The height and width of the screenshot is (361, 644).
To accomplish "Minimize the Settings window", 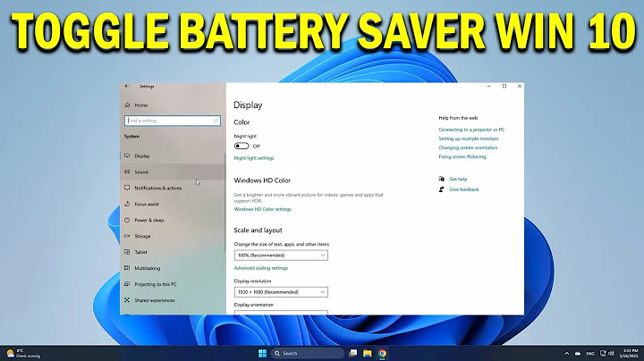I will [x=489, y=86].
